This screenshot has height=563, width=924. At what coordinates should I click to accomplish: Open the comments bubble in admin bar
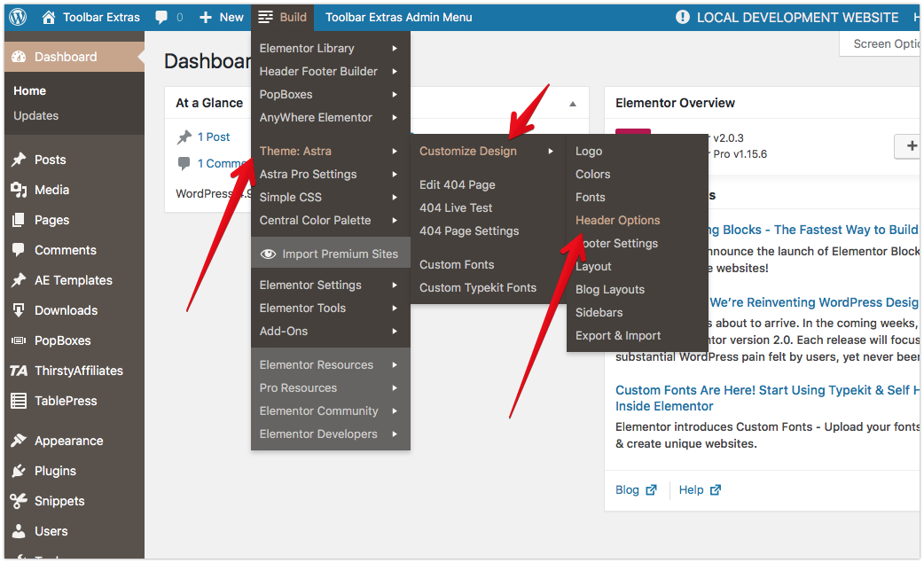click(161, 17)
